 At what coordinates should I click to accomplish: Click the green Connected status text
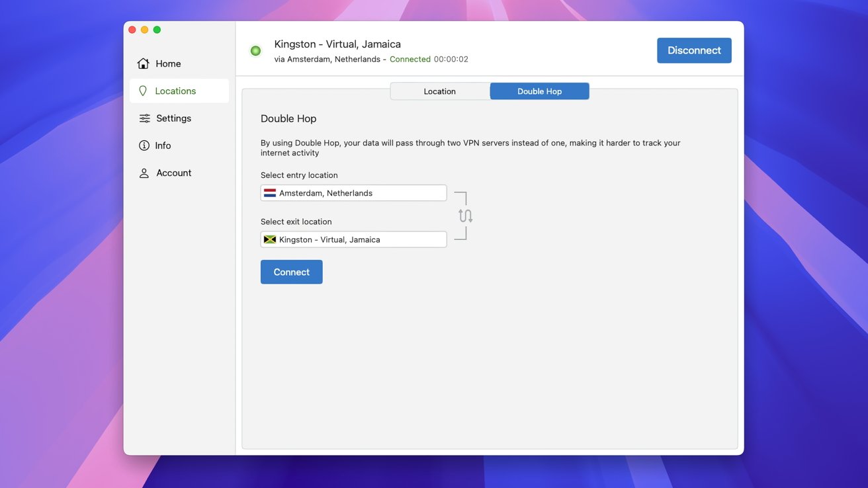(410, 60)
